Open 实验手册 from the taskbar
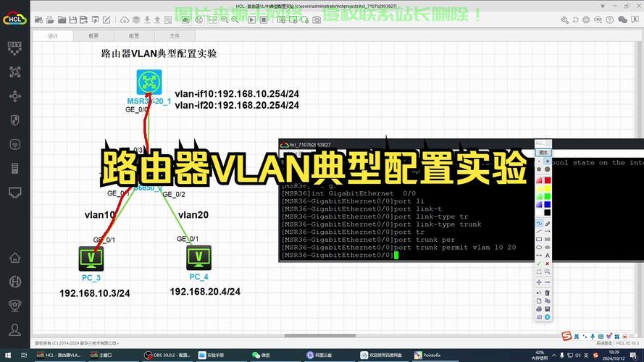 (x=211, y=355)
